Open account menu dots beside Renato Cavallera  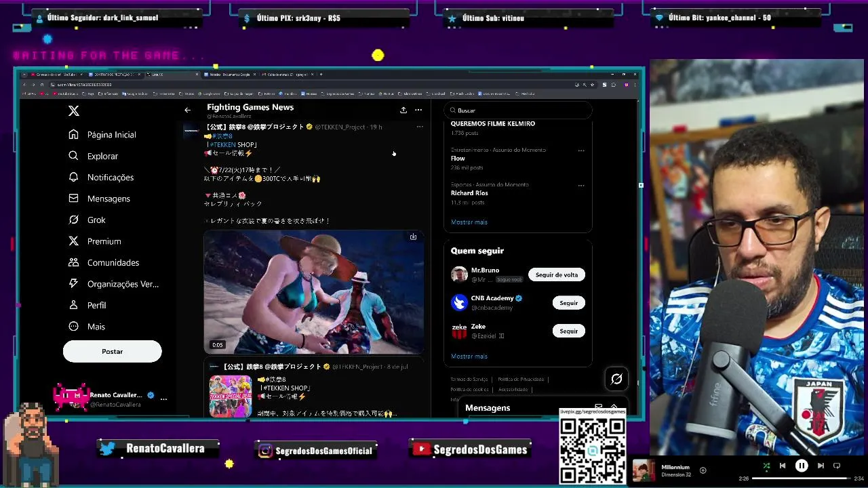point(163,399)
